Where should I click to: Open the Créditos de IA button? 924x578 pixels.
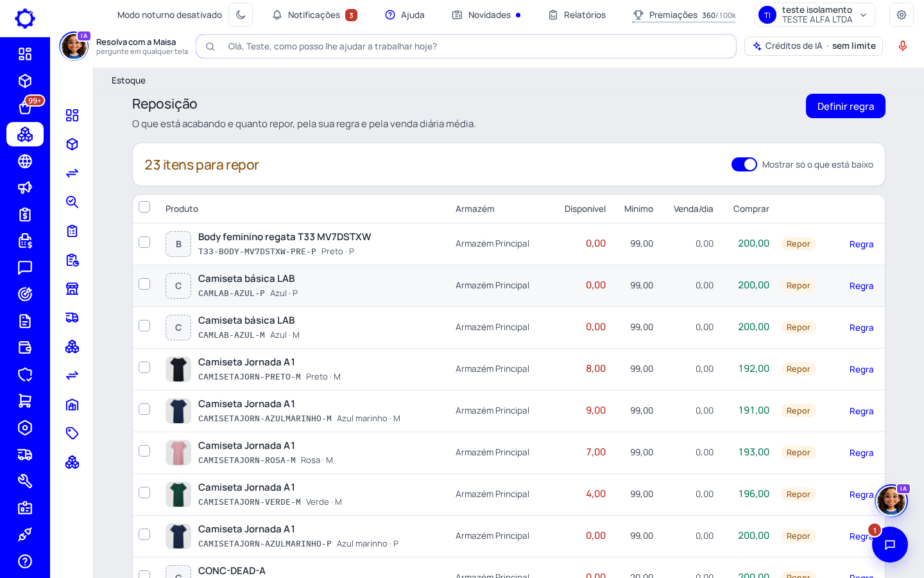coord(814,46)
